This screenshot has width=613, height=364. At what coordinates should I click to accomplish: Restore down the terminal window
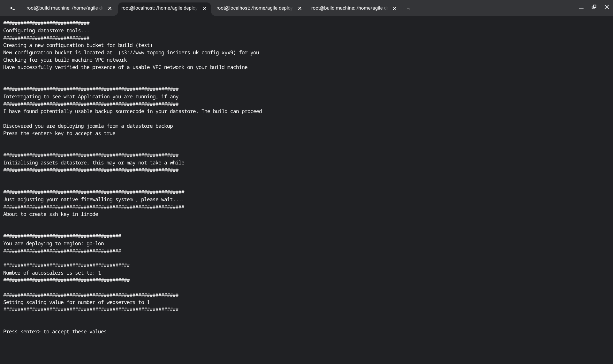point(594,7)
